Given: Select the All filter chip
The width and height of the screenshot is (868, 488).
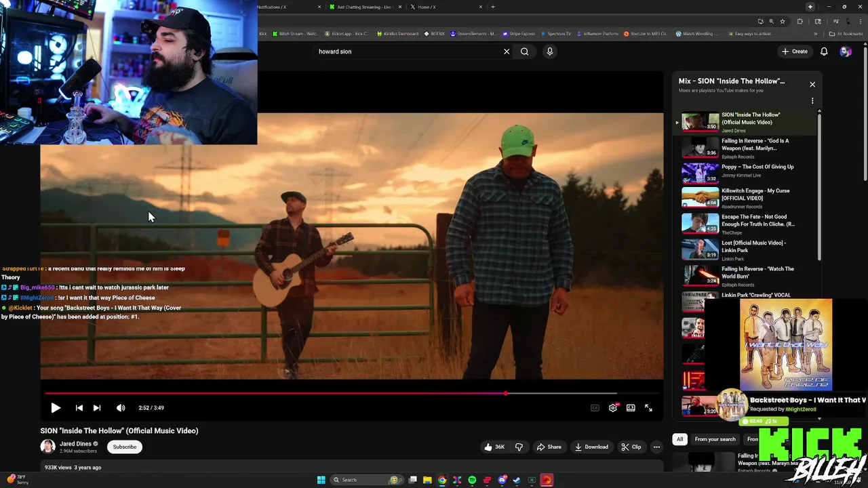Looking at the screenshot, I should click(x=679, y=439).
